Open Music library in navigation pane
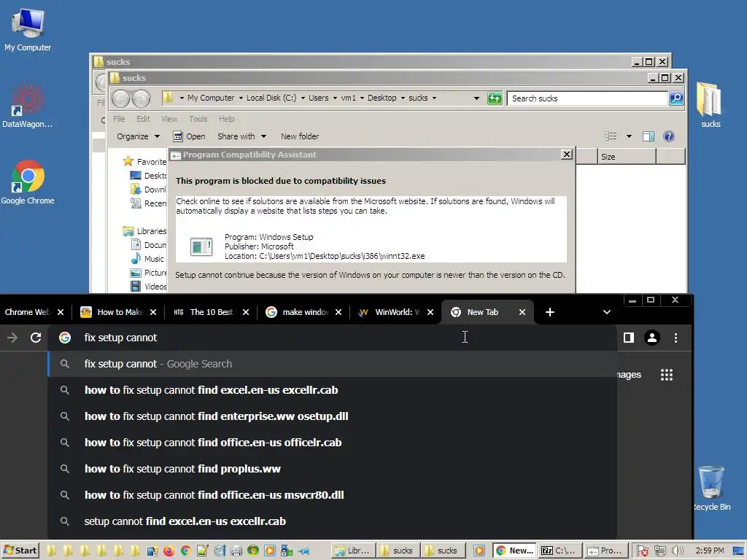 [147, 259]
